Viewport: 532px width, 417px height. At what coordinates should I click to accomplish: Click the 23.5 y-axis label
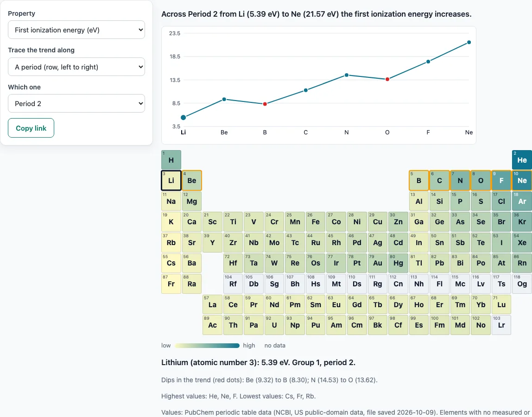pos(175,33)
